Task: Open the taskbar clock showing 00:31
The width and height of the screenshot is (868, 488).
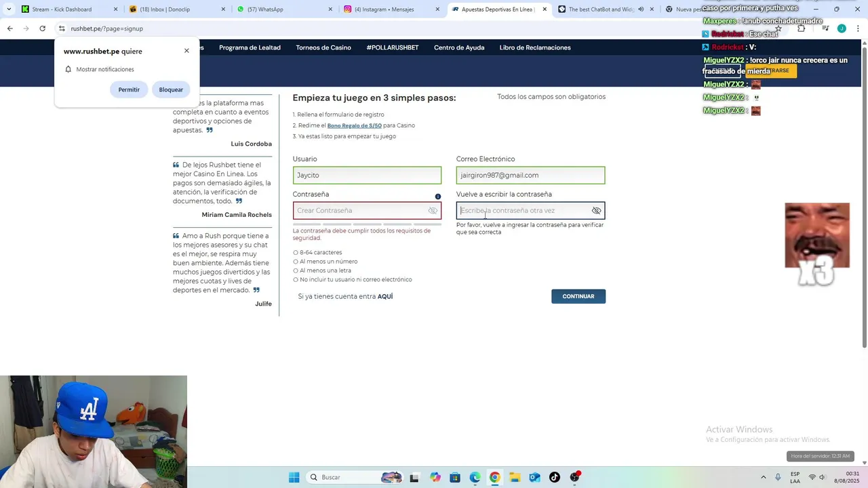Action: click(x=847, y=477)
